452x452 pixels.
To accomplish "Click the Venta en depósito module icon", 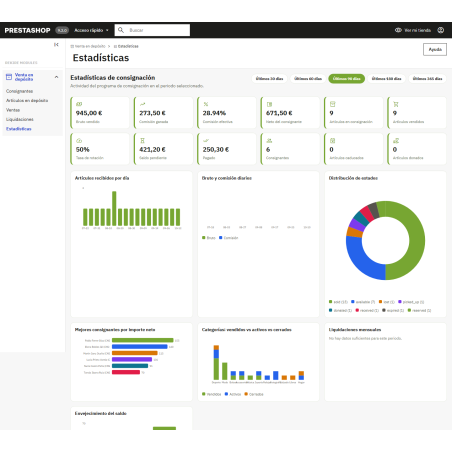I will pyautogui.click(x=9, y=77).
